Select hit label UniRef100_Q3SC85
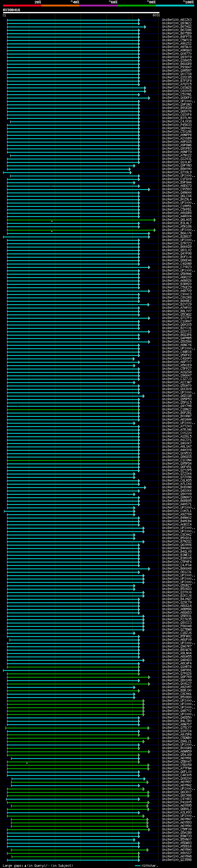 tap(177, 78)
